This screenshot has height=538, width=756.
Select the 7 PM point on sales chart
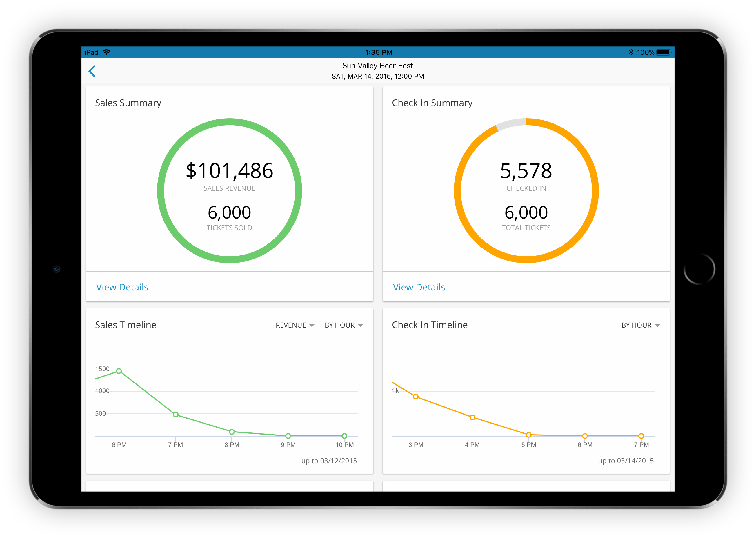tap(176, 415)
